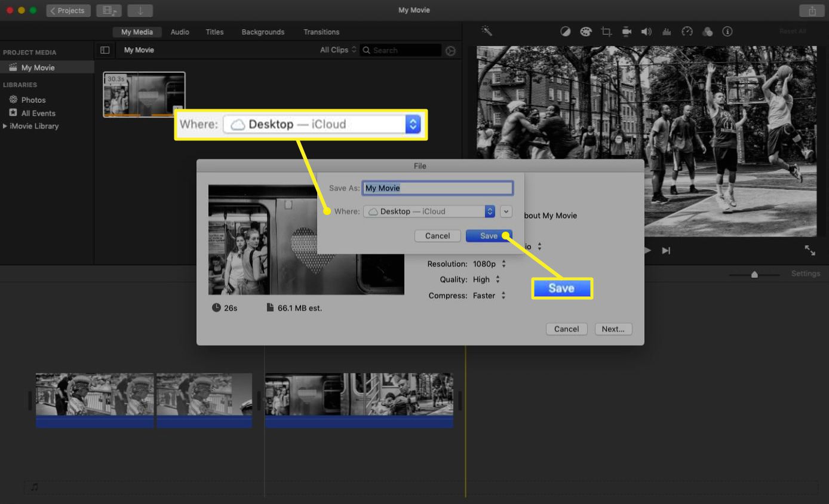Go back to Projects
The image size is (829, 504).
click(x=69, y=11)
